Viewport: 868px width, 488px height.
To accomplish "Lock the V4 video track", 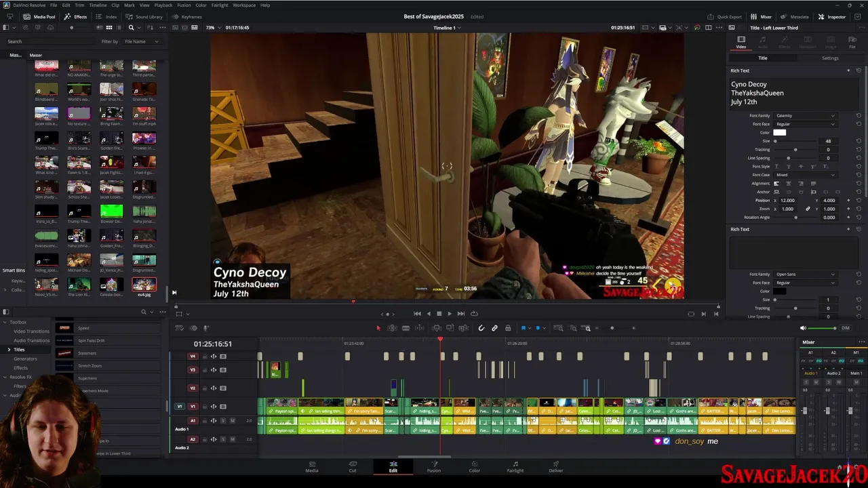I will 205,357.
